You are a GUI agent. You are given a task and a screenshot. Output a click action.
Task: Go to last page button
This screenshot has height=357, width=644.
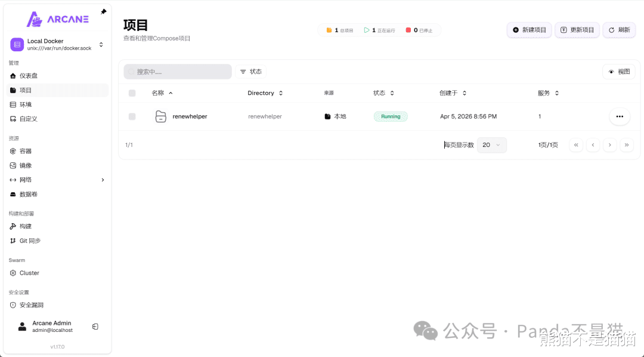pos(626,145)
